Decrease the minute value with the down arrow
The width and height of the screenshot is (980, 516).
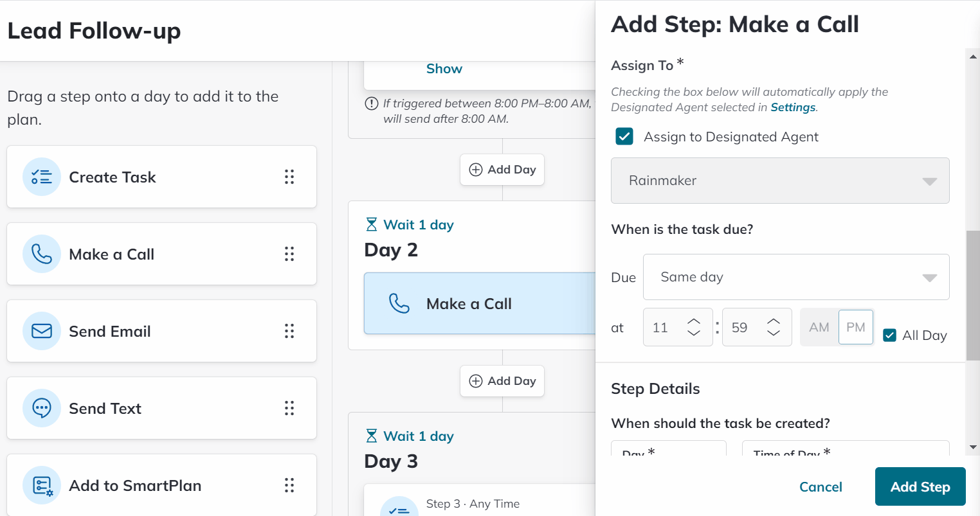coord(774,333)
